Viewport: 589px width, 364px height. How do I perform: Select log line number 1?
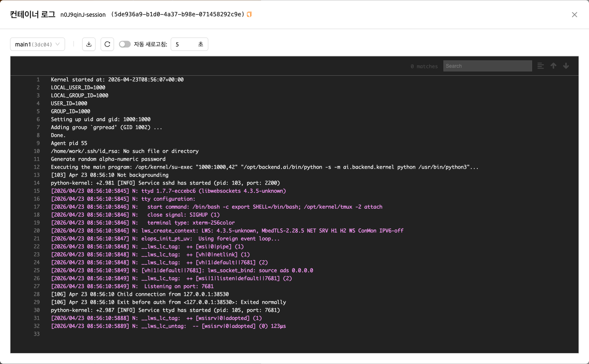[38, 79]
